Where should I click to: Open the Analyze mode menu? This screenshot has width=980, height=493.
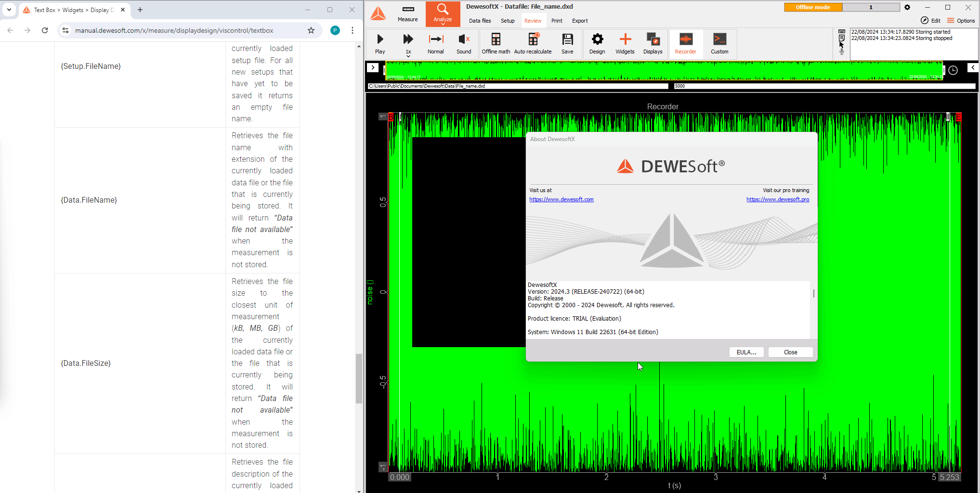click(443, 13)
